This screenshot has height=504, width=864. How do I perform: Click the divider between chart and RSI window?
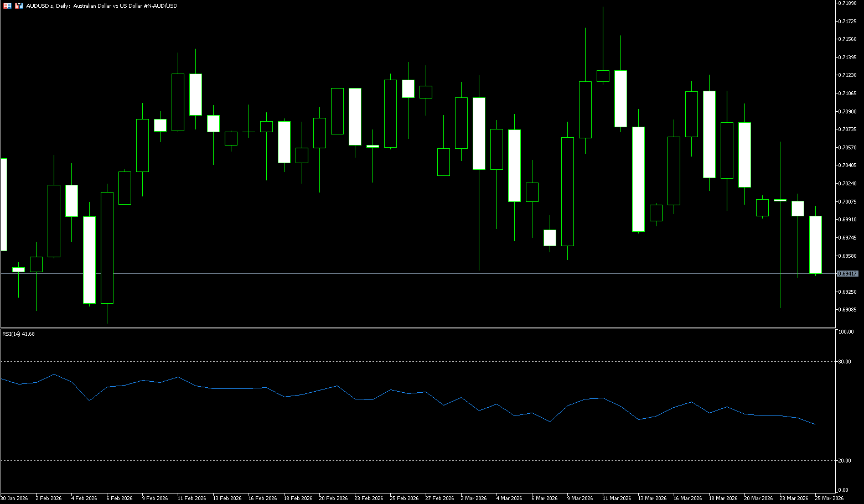pyautogui.click(x=418, y=329)
